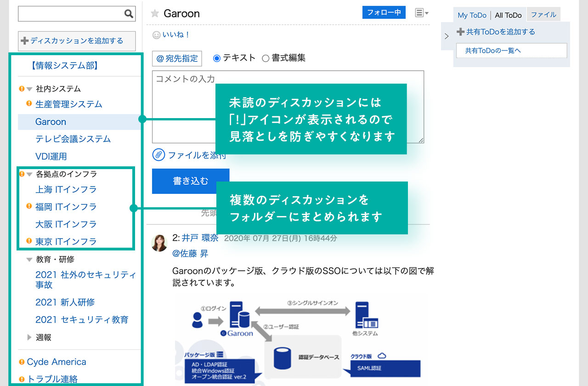Image resolution: width=588 pixels, height=386 pixels.
Task: Click unread icon beside トラブル連絡
Action: pos(21,379)
